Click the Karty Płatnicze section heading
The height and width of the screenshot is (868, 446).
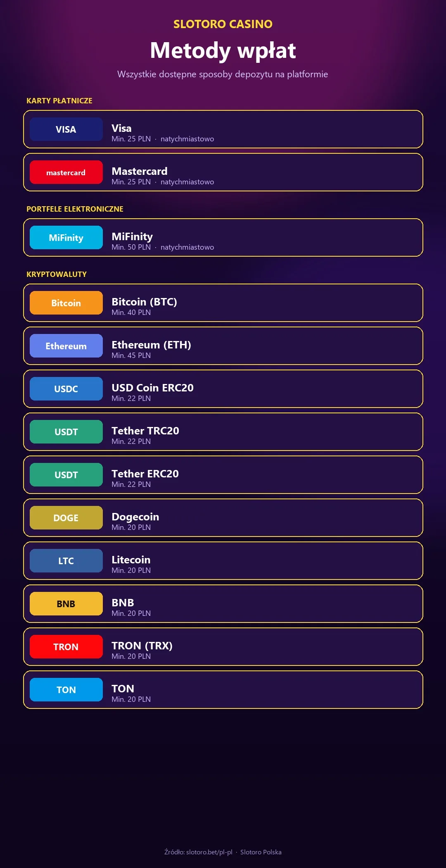(x=59, y=101)
